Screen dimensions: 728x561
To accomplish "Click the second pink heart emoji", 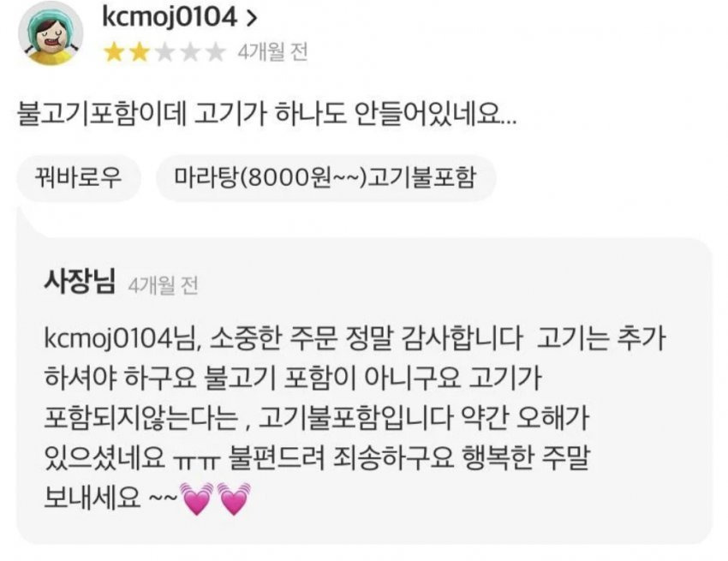I will pyautogui.click(x=235, y=498).
